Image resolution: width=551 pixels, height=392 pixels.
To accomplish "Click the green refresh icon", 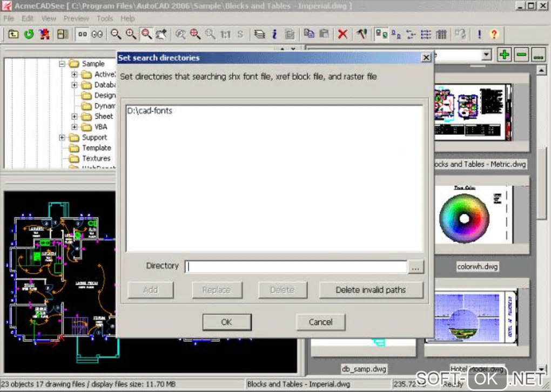I will (x=29, y=34).
